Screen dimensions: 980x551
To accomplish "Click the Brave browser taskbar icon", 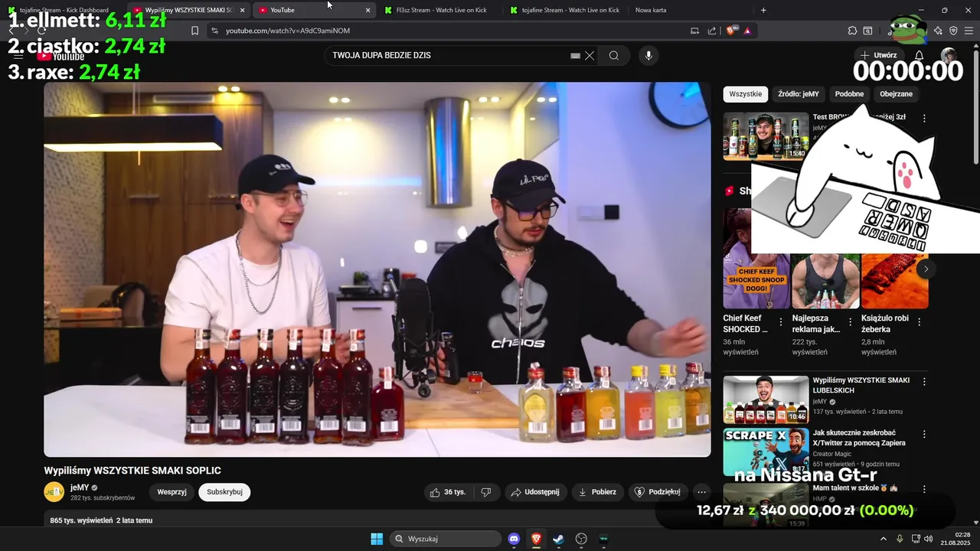I will tap(537, 539).
